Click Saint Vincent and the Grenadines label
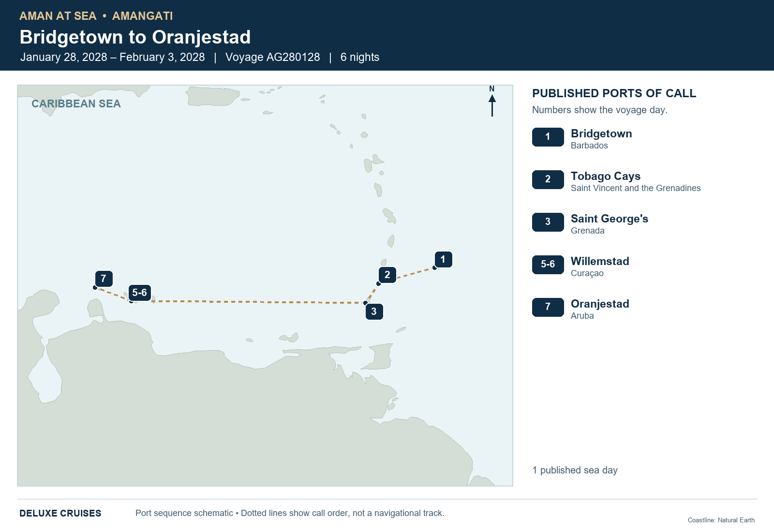 pyautogui.click(x=636, y=188)
